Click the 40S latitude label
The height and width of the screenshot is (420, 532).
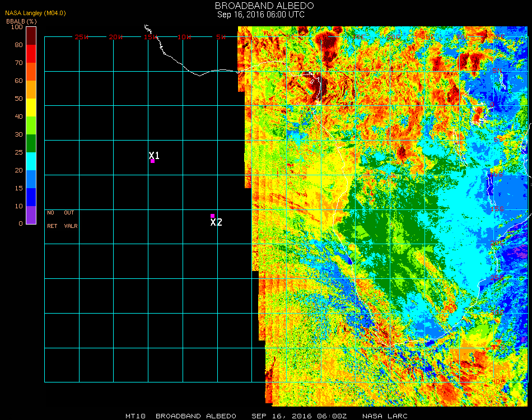[498, 381]
